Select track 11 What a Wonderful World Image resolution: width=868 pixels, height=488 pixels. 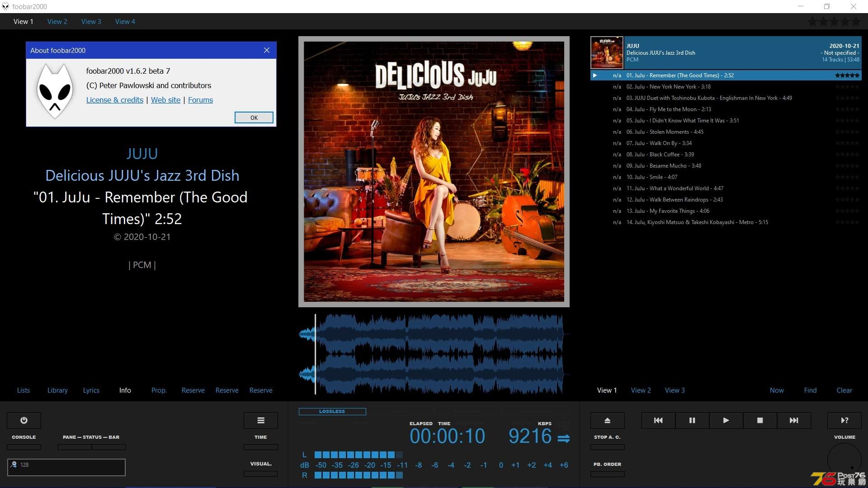point(726,188)
